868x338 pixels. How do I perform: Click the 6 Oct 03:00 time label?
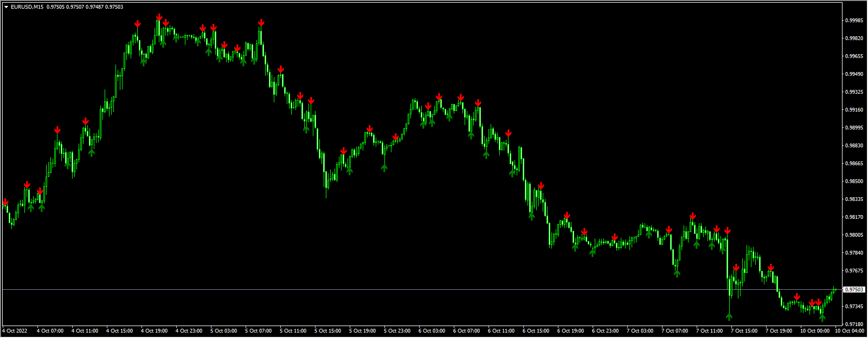coord(432,331)
